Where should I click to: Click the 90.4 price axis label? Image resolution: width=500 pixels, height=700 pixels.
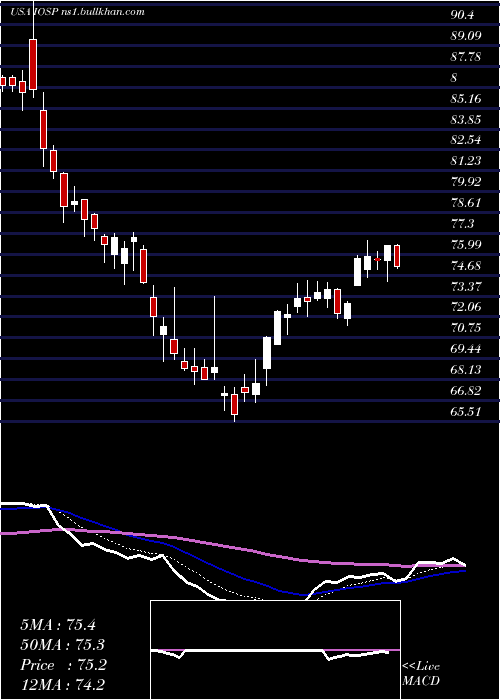pos(462,15)
